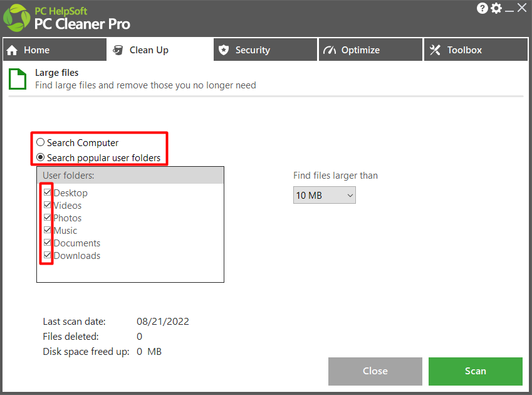
Task: Click the green Scan button
Action: click(x=476, y=371)
